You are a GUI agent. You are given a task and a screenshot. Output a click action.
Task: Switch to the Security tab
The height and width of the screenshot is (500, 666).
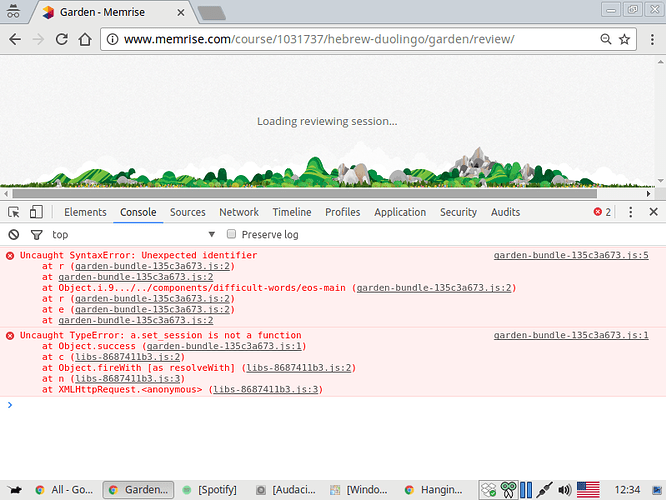click(x=458, y=212)
